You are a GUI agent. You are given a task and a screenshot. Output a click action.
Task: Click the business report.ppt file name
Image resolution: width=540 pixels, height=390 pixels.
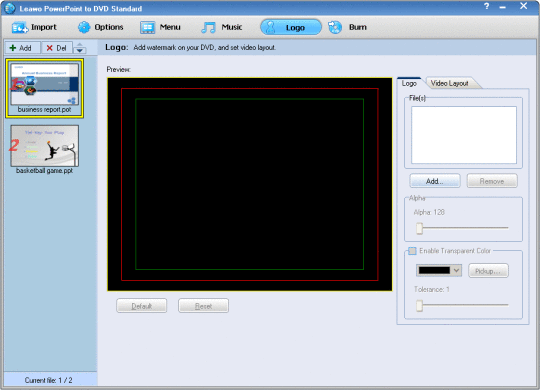tap(44, 110)
